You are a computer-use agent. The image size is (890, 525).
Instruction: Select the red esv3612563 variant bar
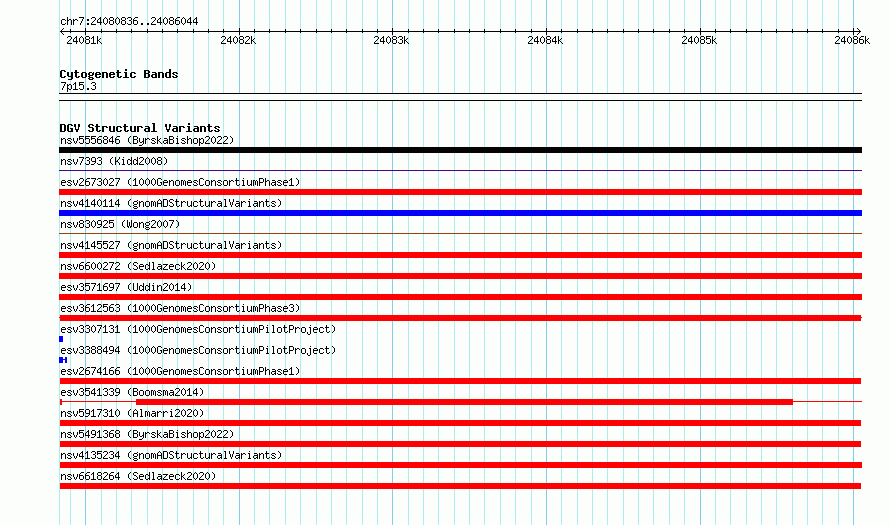[x=460, y=318]
